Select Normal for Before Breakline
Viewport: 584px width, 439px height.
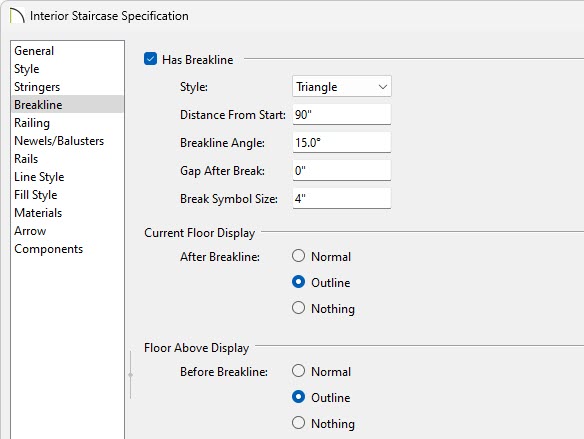298,371
